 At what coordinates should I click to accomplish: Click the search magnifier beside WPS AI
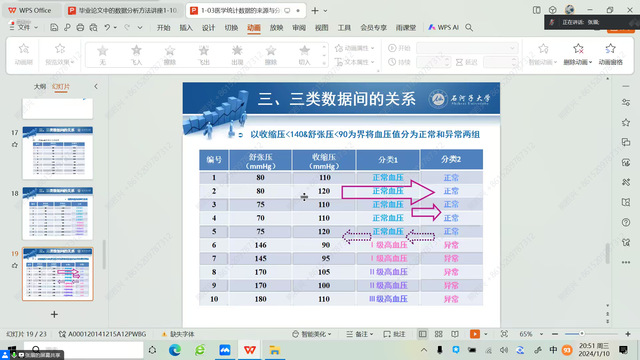pyautogui.click(x=469, y=27)
